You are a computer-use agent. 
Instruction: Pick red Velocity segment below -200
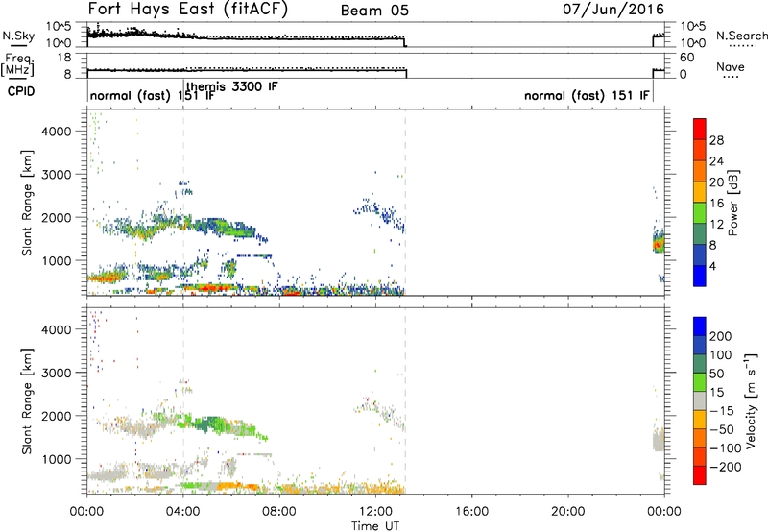(700, 475)
